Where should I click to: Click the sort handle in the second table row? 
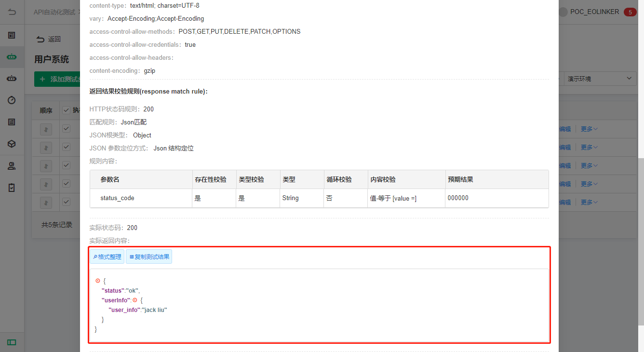tap(46, 147)
